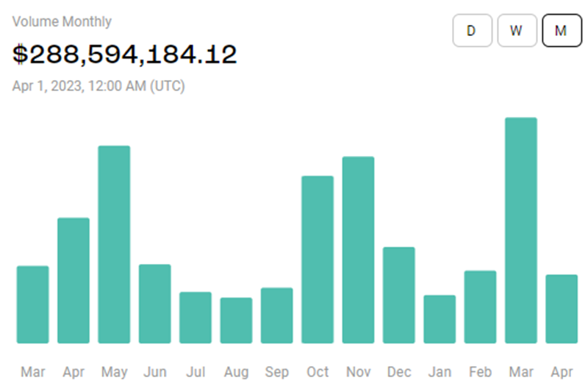Image resolution: width=588 pixels, height=386 pixels.
Task: Select the August volume bar
Action: tap(236, 321)
